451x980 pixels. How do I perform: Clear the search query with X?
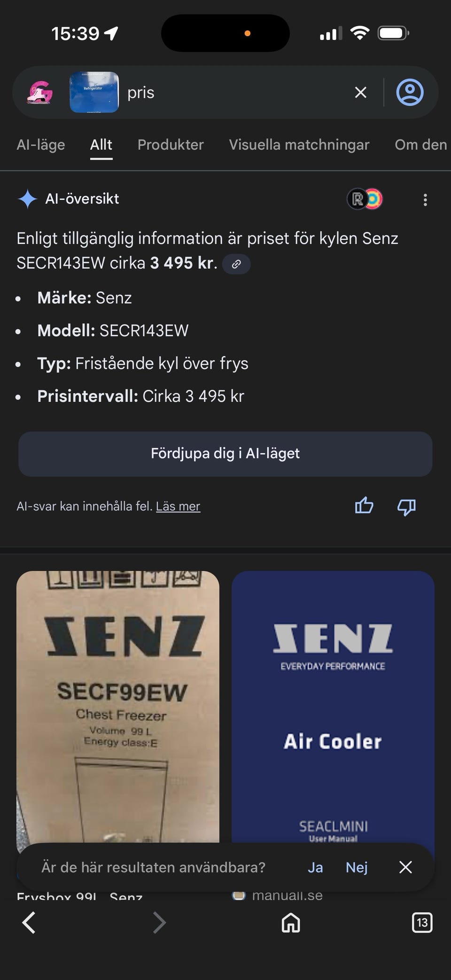pos(360,93)
